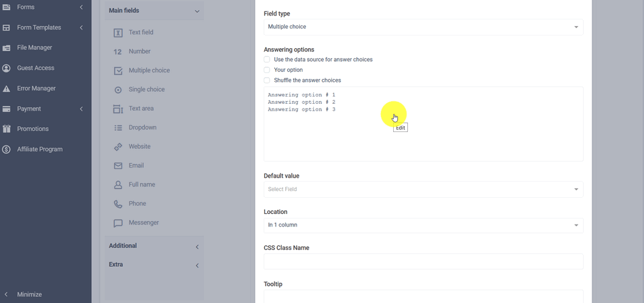Expand the Payment submenu chevron
This screenshot has height=303, width=644.
[x=81, y=109]
